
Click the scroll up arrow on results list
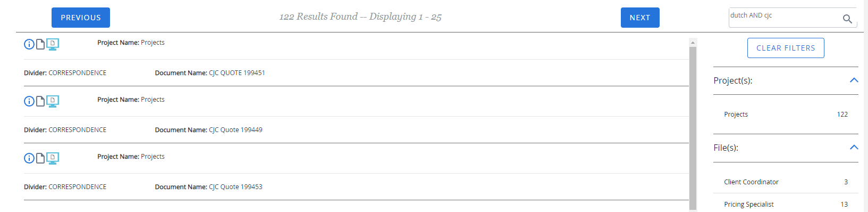click(x=693, y=42)
